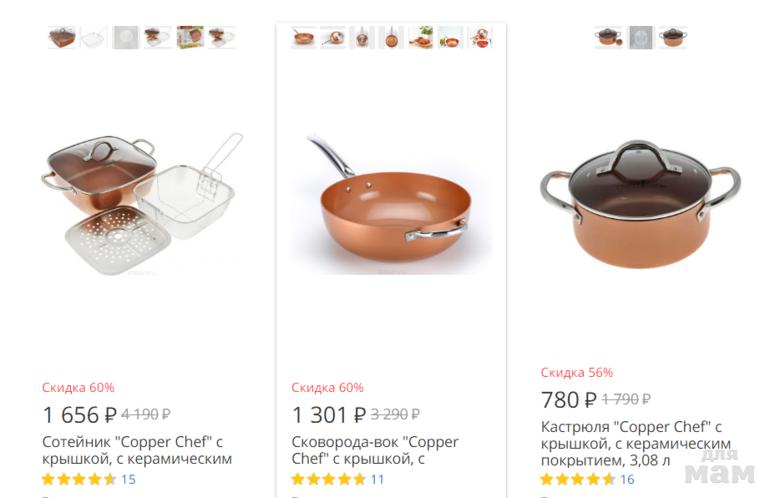
Task: Select the highlighted middle thumbnail of the casserole pot
Action: (641, 38)
